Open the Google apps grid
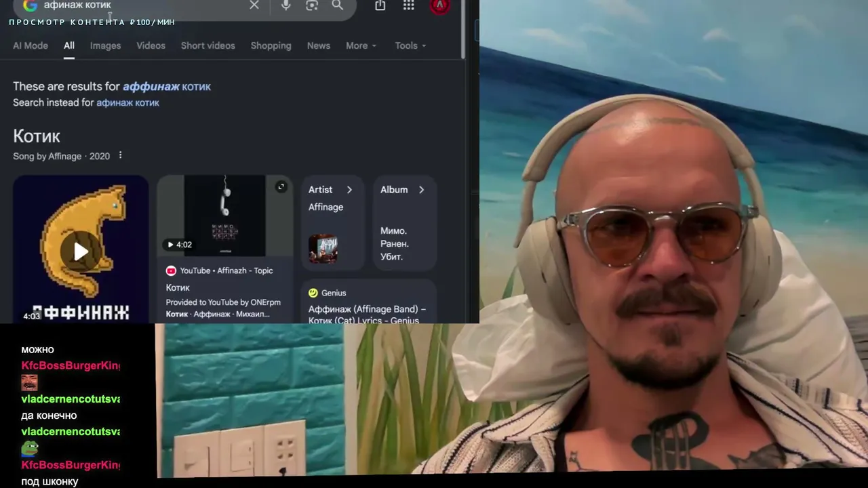 tap(408, 5)
